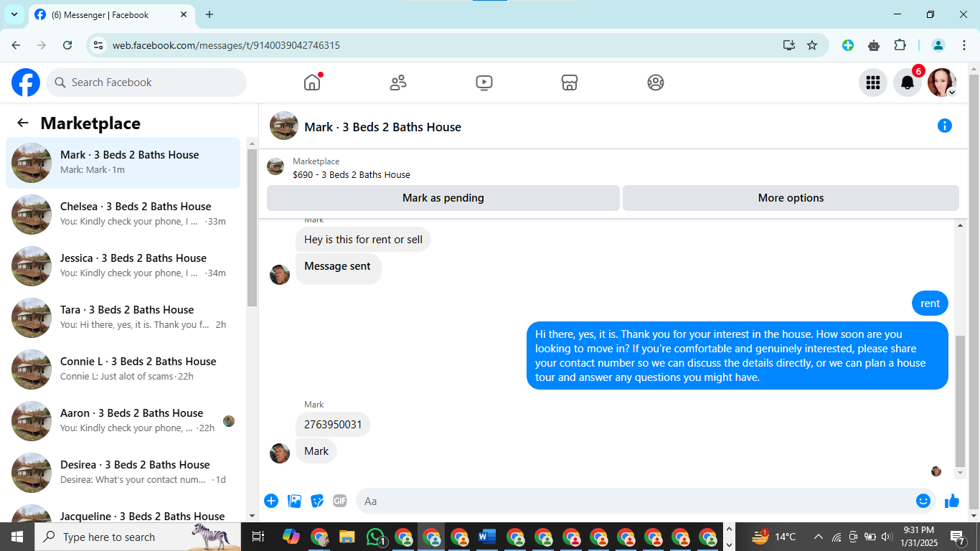The height and width of the screenshot is (551, 980).
Task: Open the Aaron conversation
Action: tap(123, 421)
